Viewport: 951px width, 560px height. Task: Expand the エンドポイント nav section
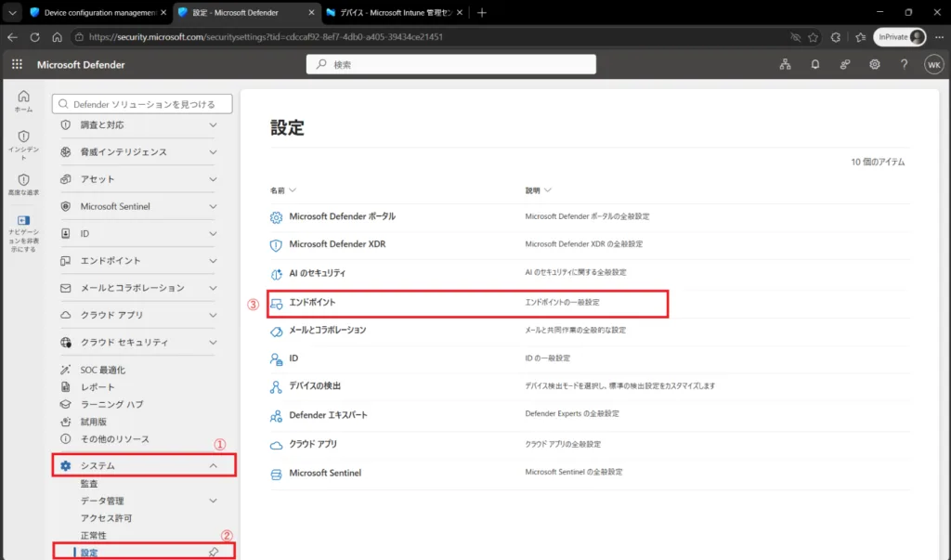[213, 261]
